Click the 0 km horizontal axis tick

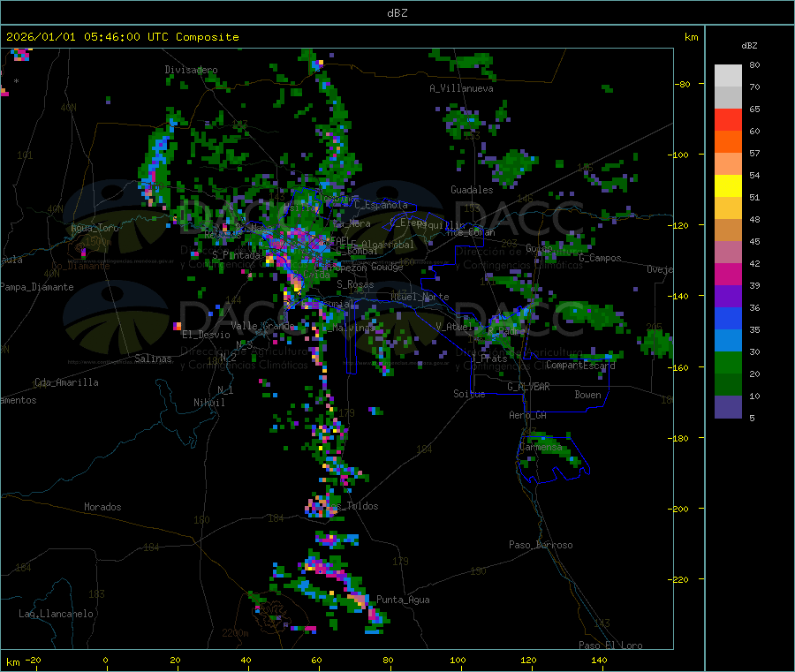(x=105, y=660)
